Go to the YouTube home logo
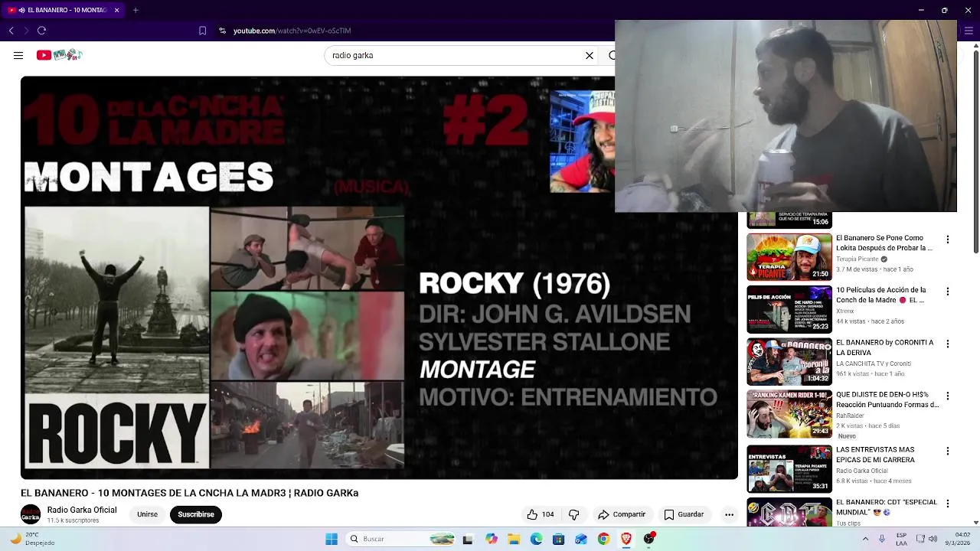The height and width of the screenshot is (551, 980). [59, 55]
